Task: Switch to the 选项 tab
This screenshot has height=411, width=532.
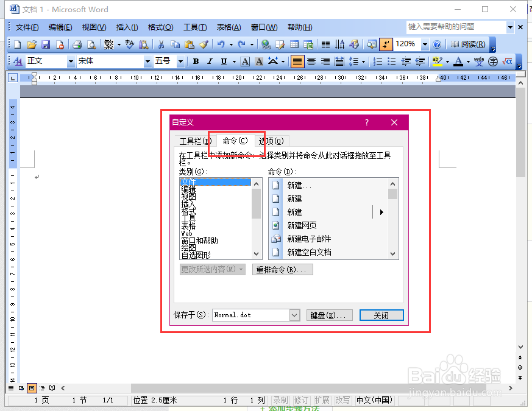Action: (272, 141)
